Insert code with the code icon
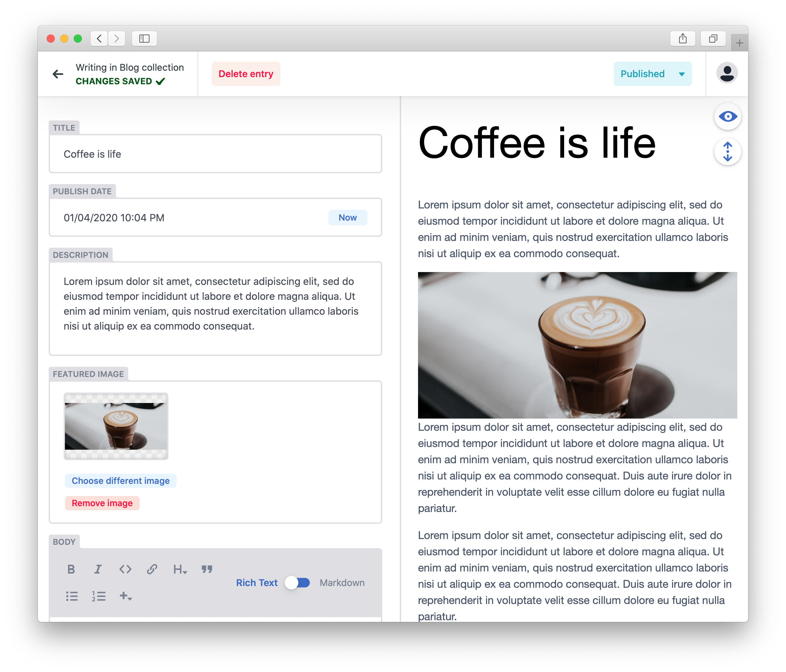The height and width of the screenshot is (672, 786). click(125, 569)
